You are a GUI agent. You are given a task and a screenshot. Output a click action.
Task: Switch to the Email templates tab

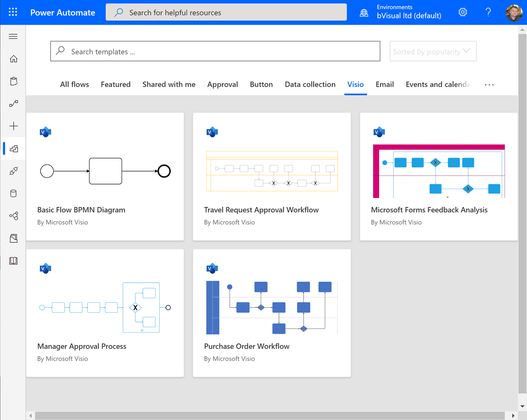pos(384,84)
